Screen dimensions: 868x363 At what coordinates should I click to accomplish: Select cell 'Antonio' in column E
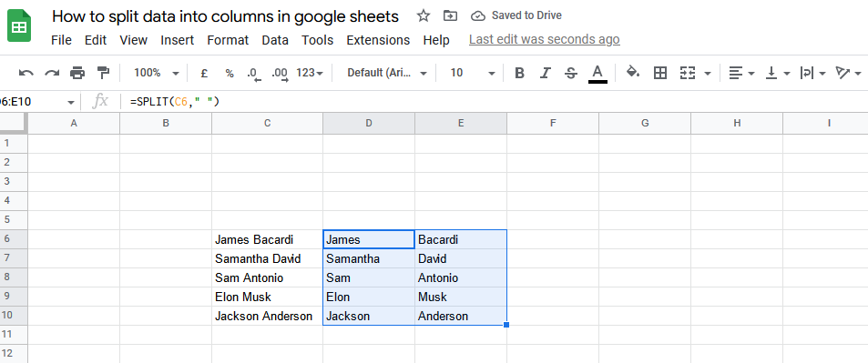click(461, 277)
